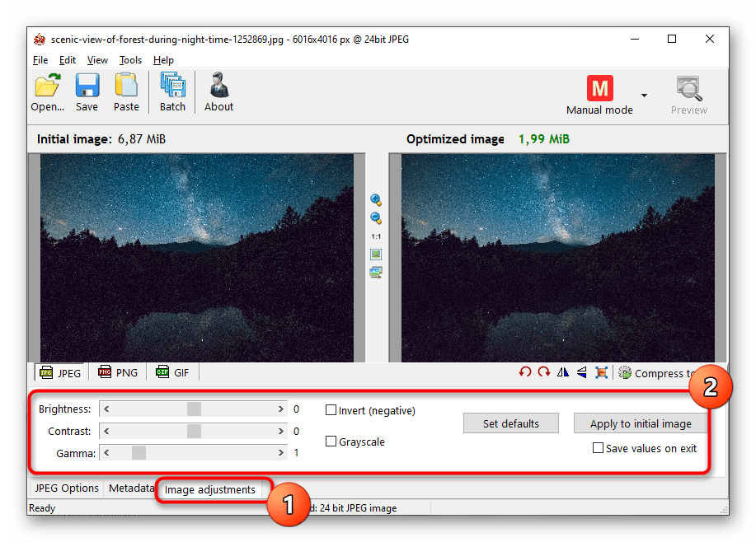756x542 pixels.
Task: Switch to Image adjustments tab
Action: pyautogui.click(x=210, y=489)
